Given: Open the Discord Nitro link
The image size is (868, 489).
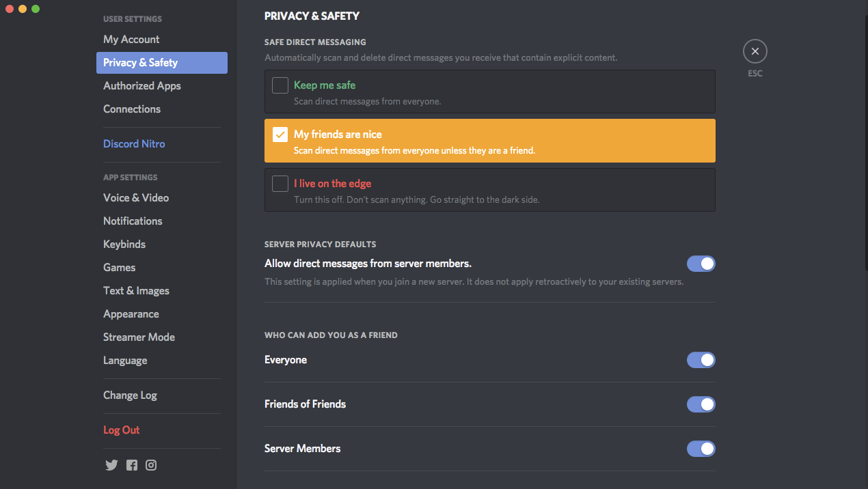Looking at the screenshot, I should [x=134, y=144].
